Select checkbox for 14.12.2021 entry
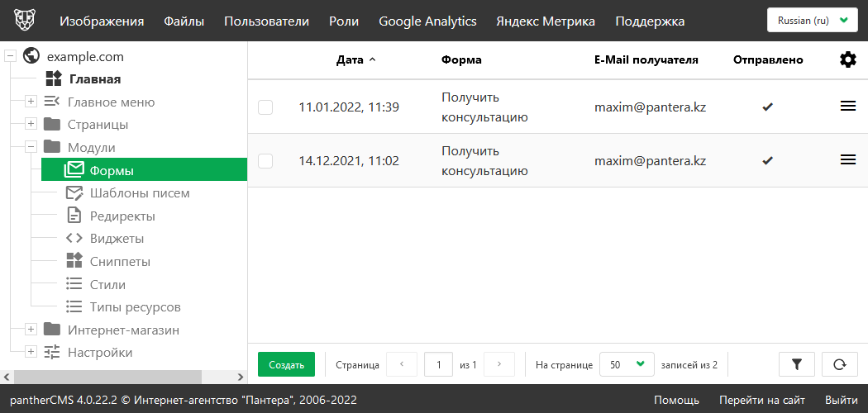Screen dimensions: 868x413 click(265, 161)
